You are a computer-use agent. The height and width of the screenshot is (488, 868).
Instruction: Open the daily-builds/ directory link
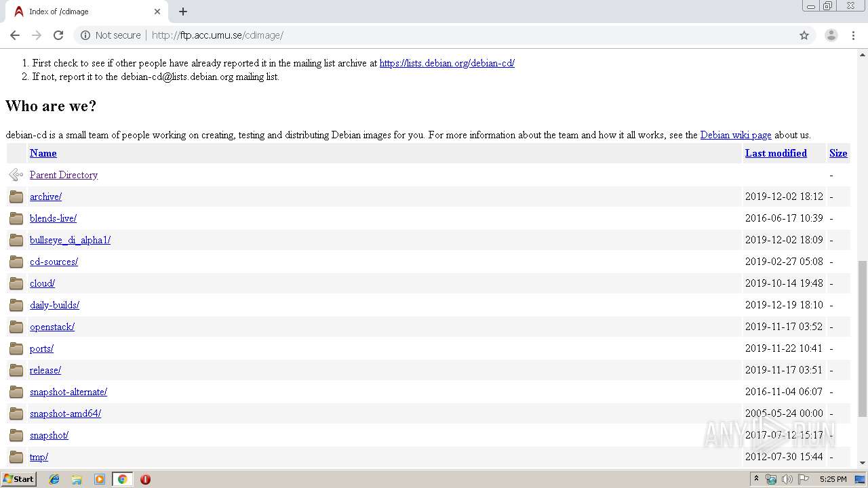coord(54,305)
